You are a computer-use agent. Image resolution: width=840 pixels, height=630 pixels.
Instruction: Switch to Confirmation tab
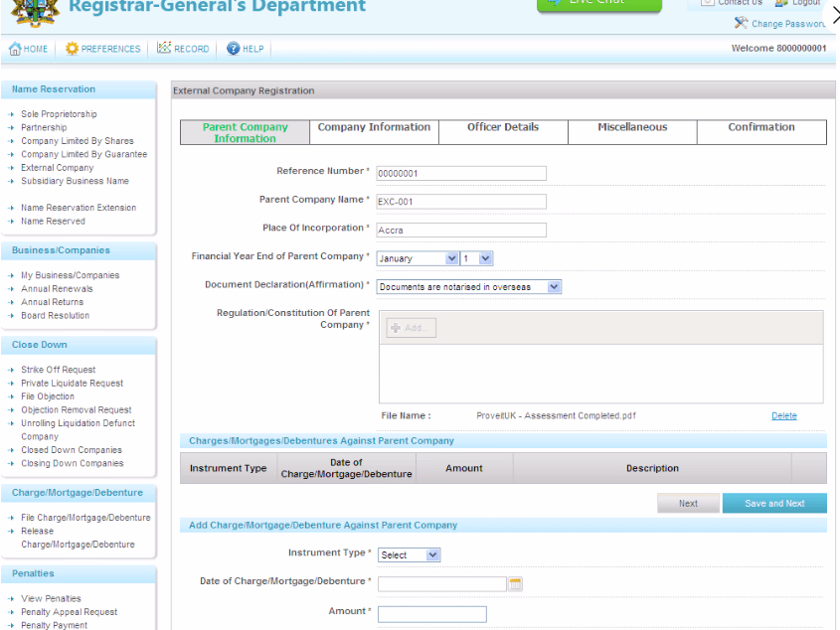[761, 132]
